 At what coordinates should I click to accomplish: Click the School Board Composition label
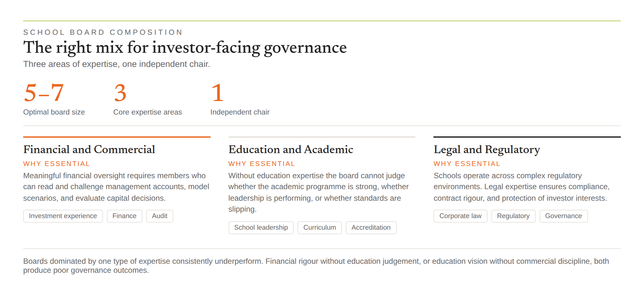click(x=103, y=32)
